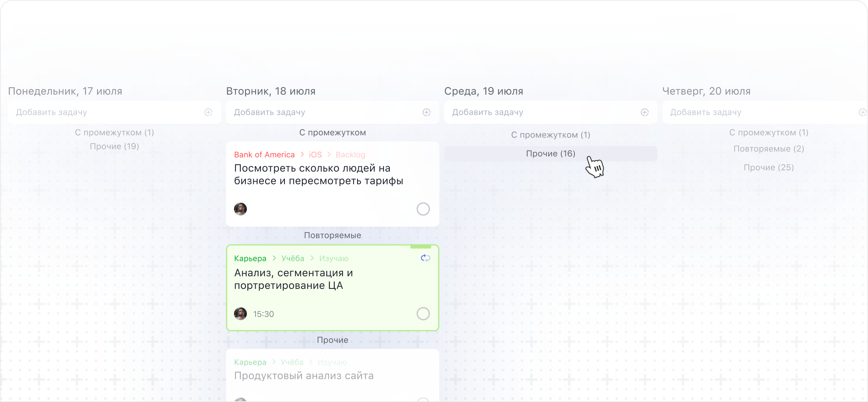The width and height of the screenshot is (868, 402).
Task: Click assignee avatar on the 15:30 task
Action: coord(240,314)
